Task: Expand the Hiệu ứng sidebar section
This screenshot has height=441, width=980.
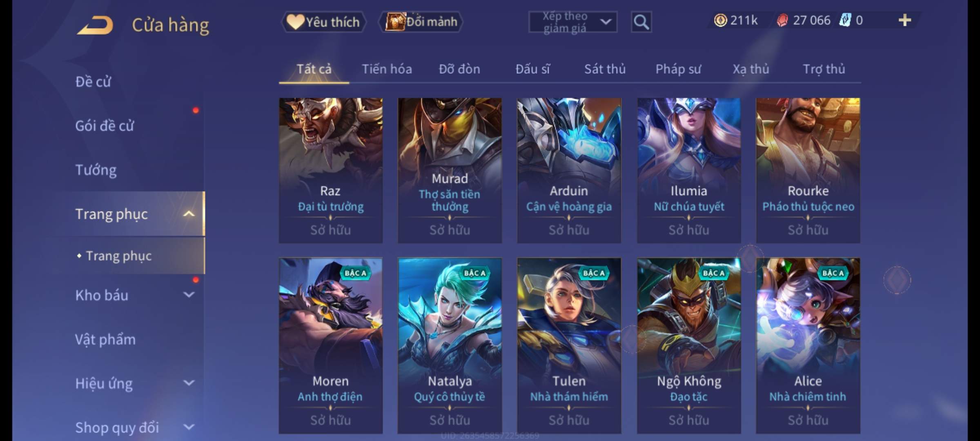Action: pos(189,383)
